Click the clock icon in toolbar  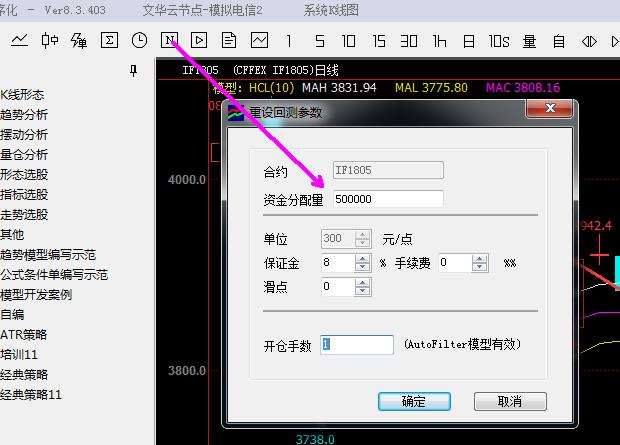[139, 41]
